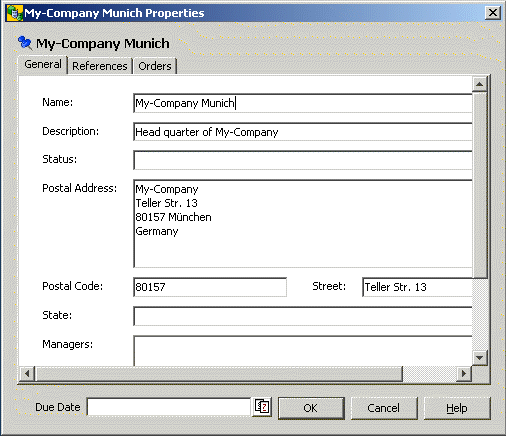The height and width of the screenshot is (436, 506).
Task: Click inside the Postal Address text area
Action: click(x=303, y=223)
